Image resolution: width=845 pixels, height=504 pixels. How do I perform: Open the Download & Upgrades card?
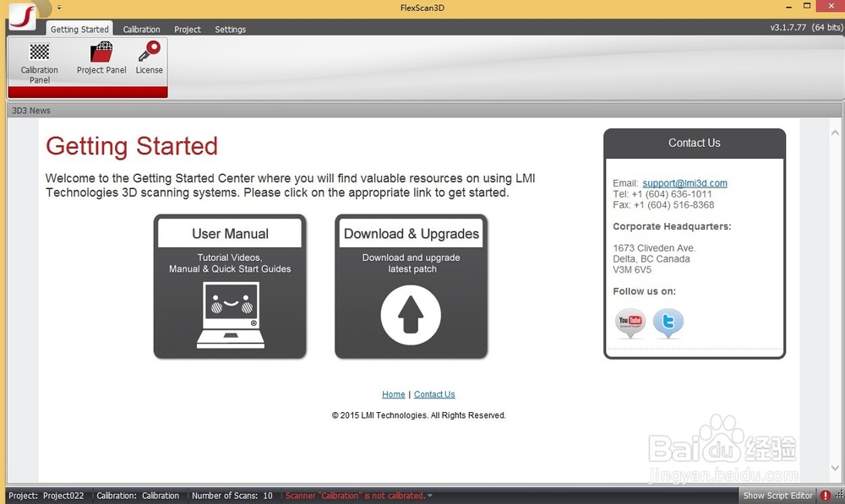point(412,286)
